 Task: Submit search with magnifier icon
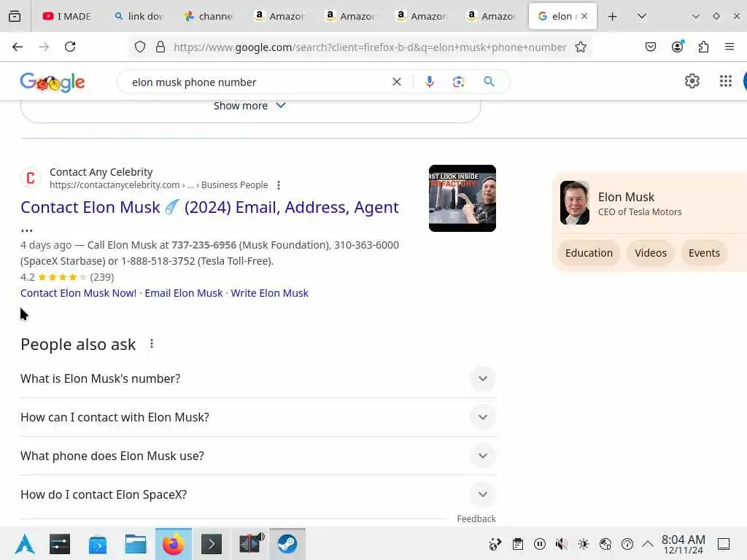coord(489,82)
